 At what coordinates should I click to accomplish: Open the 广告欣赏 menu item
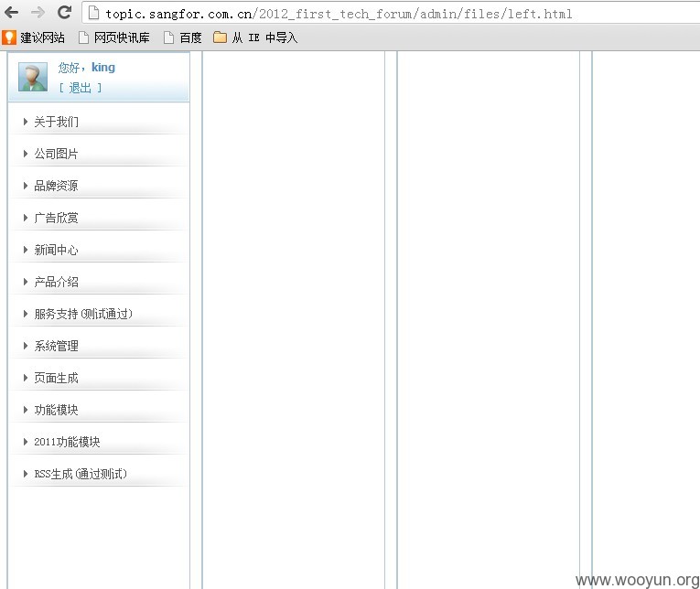click(x=56, y=219)
